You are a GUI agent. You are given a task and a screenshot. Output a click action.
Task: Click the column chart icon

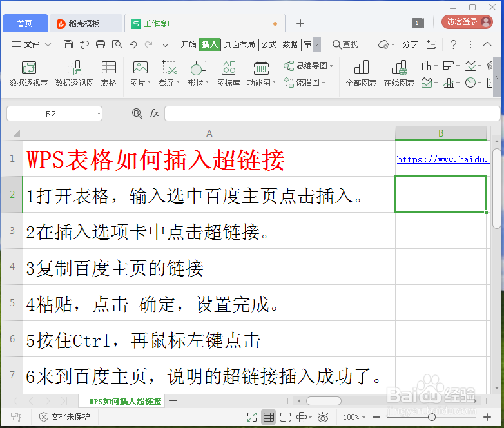(426, 66)
